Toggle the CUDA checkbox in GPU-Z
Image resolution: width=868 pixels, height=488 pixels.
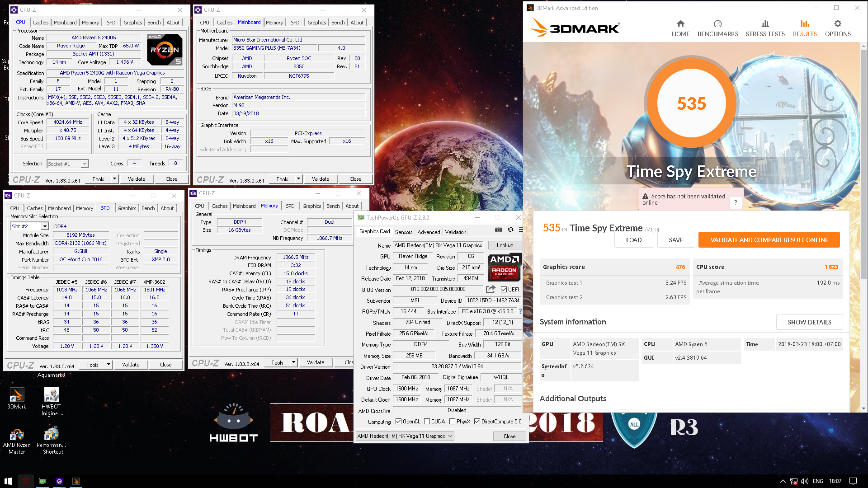coord(427,422)
